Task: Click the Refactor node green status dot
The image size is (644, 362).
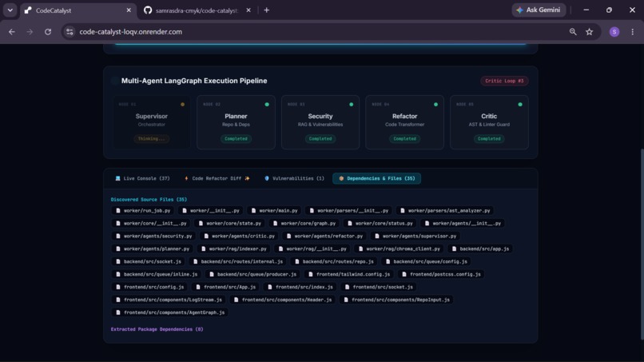Action: 435,105
